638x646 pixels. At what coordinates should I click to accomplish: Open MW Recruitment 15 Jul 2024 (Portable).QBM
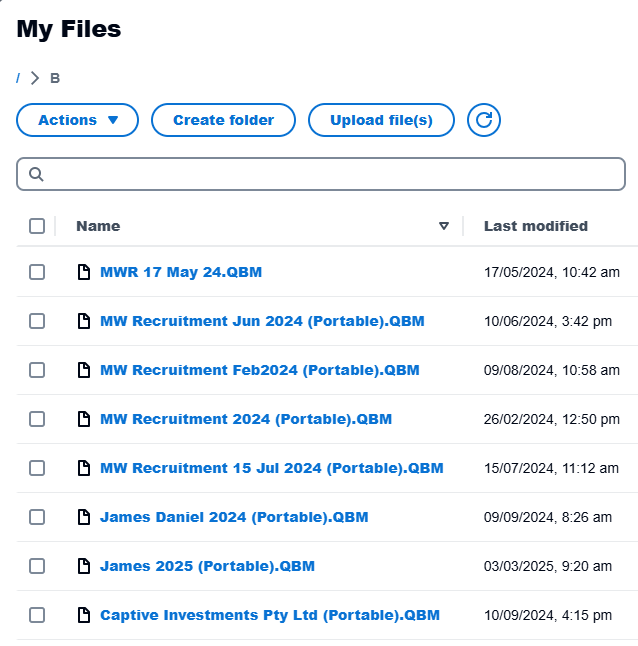tap(272, 468)
